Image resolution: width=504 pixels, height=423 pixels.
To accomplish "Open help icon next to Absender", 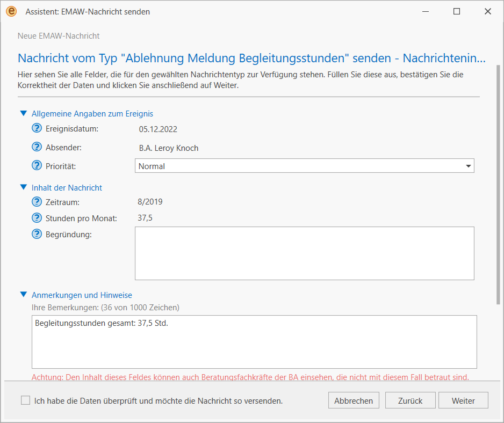I will click(x=37, y=147).
